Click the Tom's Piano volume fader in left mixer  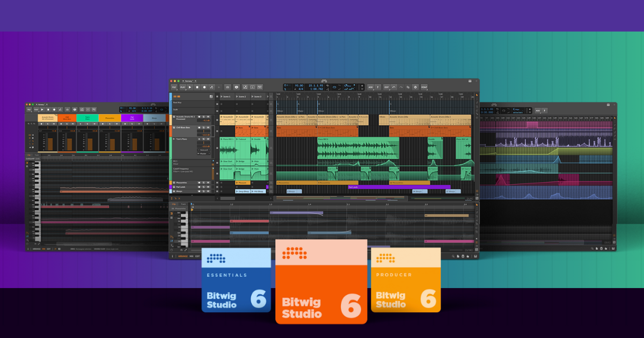(x=90, y=144)
